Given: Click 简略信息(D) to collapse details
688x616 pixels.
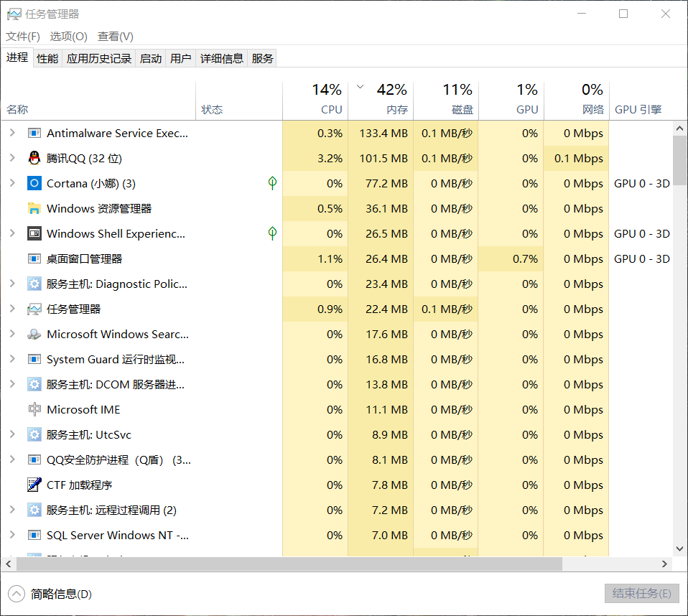Looking at the screenshot, I should pos(50,594).
